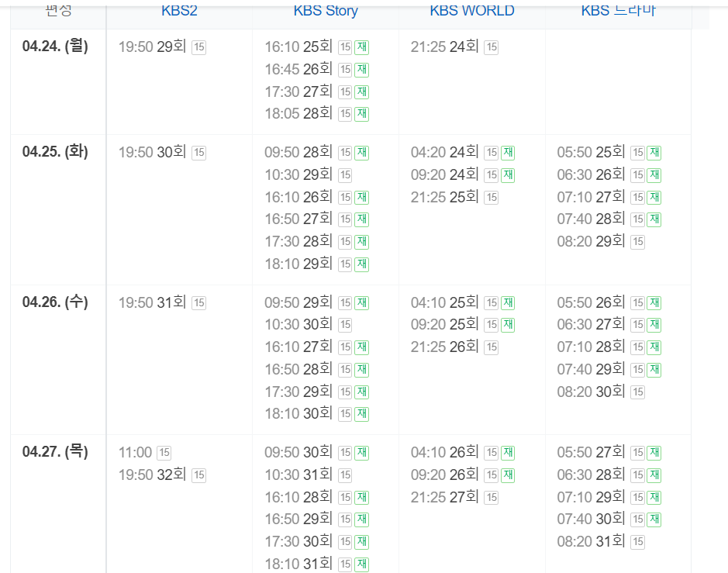
Task: Select KBS Story entry 09:50 29회
Action: pos(298,302)
